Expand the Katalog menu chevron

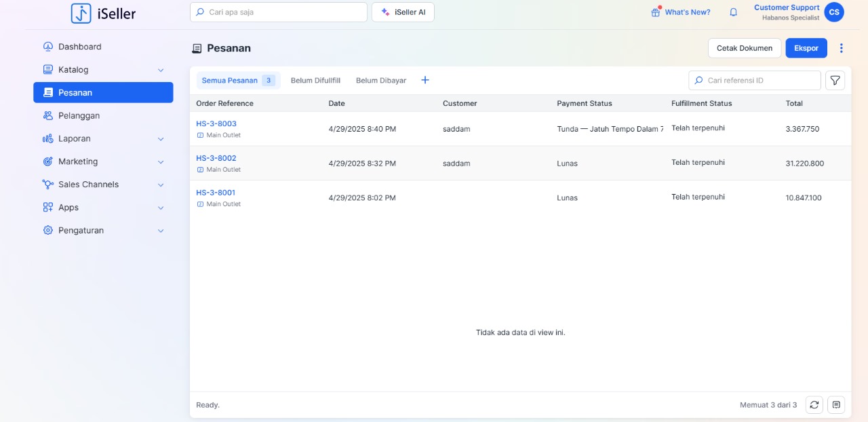click(161, 70)
